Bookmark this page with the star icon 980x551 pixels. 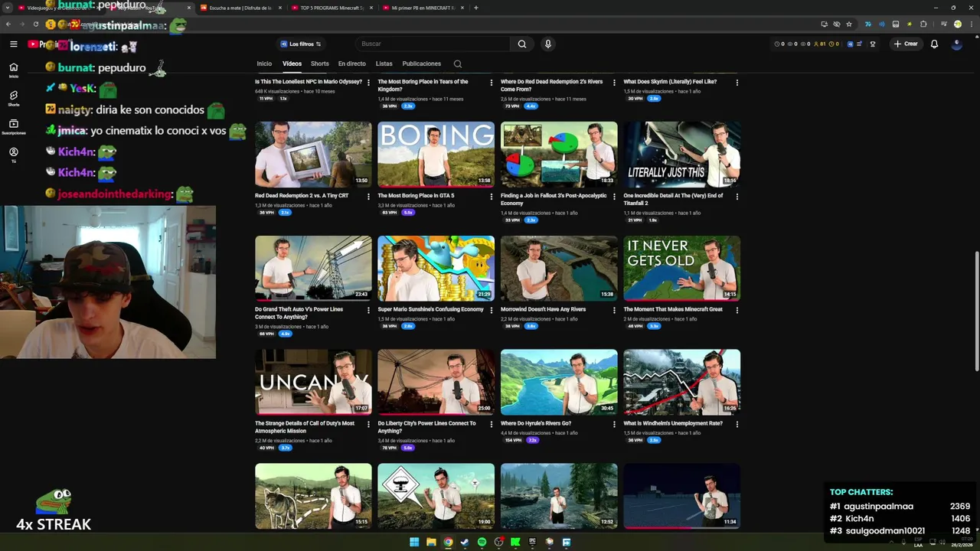(849, 24)
